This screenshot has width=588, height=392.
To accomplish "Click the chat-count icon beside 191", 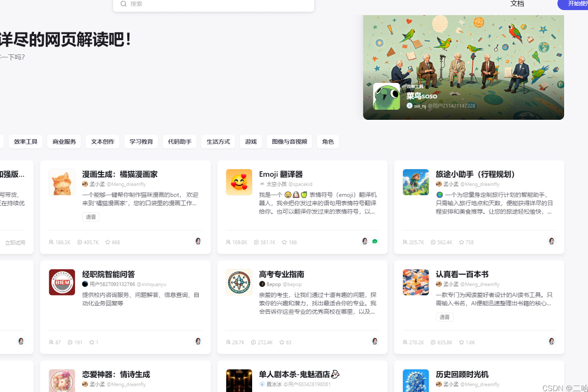I will (70, 342).
